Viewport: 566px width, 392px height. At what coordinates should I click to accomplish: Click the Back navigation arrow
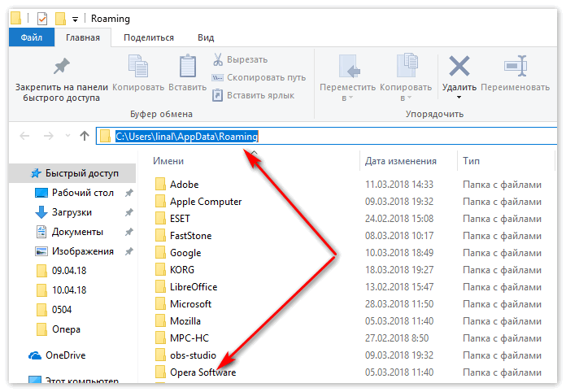(24, 136)
